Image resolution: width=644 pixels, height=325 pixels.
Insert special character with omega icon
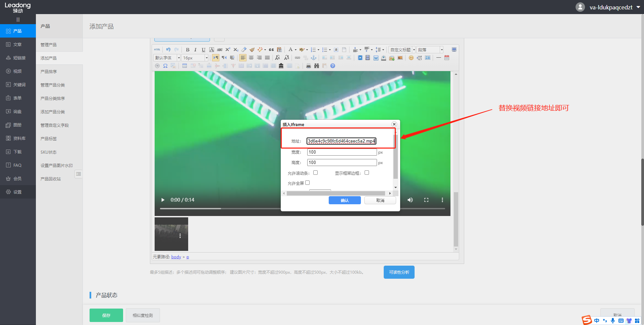pos(165,66)
